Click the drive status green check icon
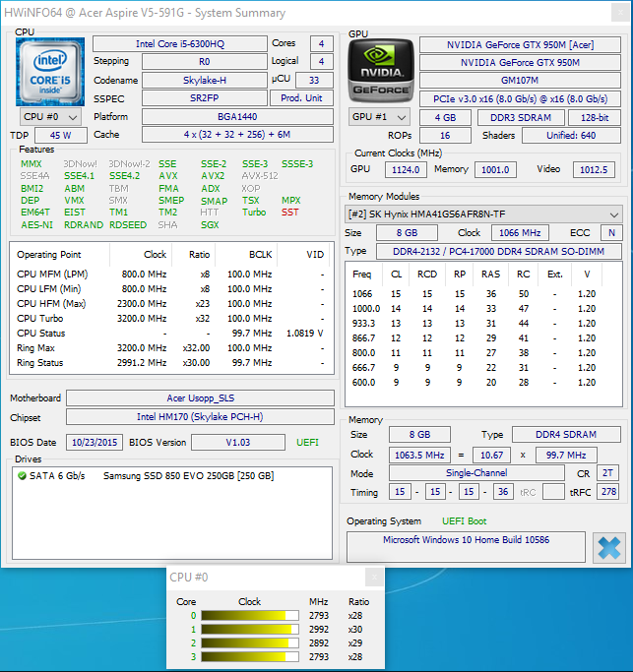The width and height of the screenshot is (633, 672). point(22,476)
